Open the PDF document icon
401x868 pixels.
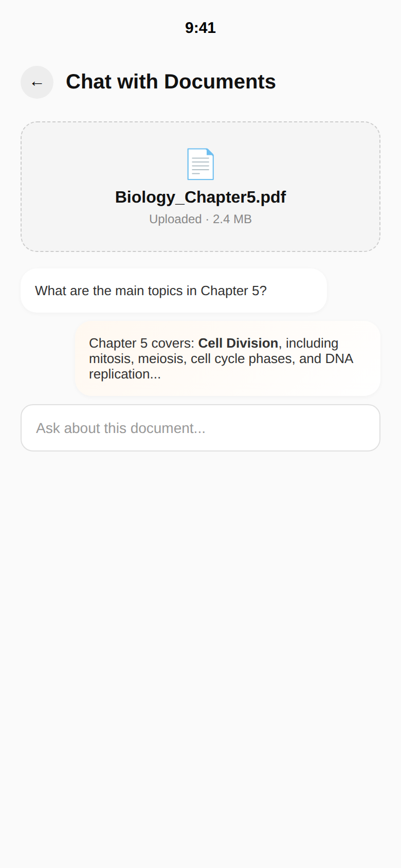[x=200, y=164]
